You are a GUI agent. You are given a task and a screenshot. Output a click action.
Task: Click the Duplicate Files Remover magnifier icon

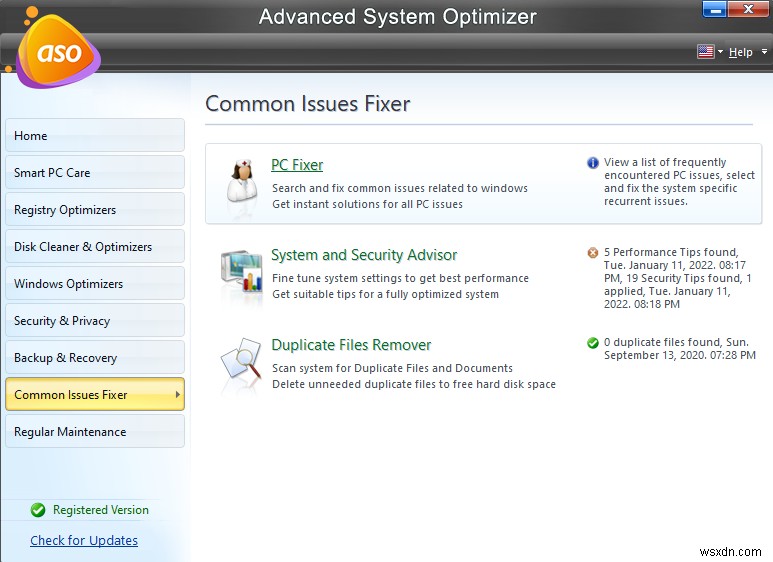pyautogui.click(x=241, y=362)
